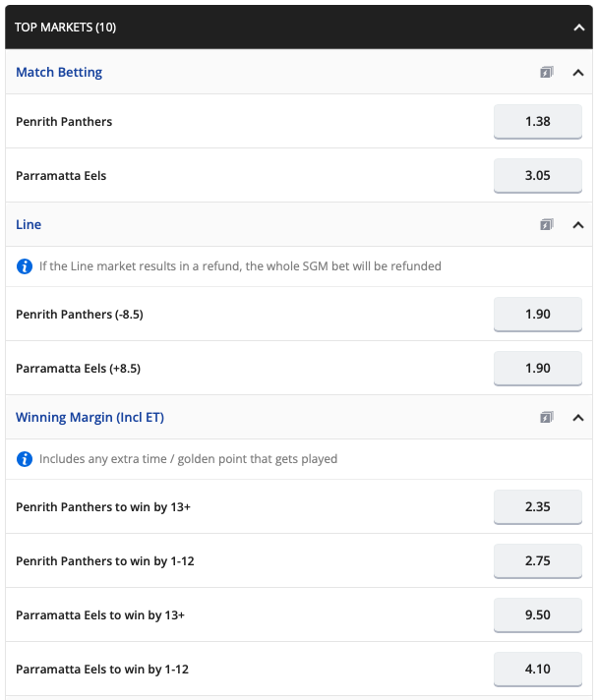Bet Parramatta Eels to win by 1-12
Screen dimensions: 598x700
click(x=537, y=670)
